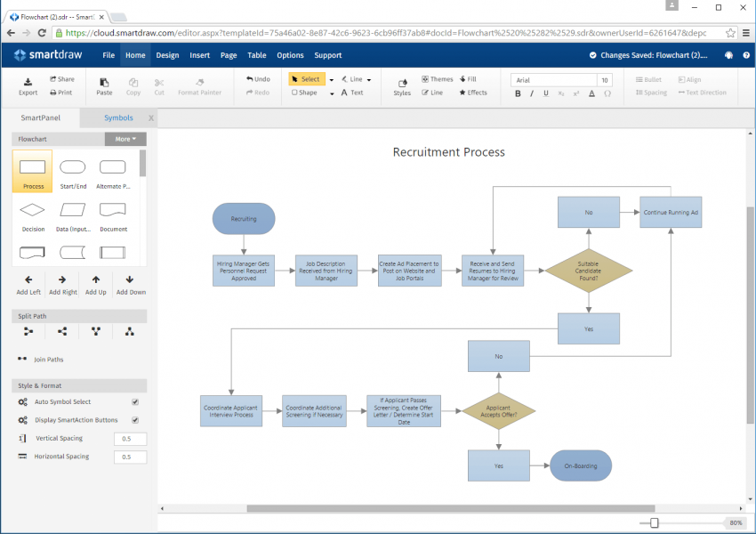756x534 pixels.
Task: Disable Display SmartAction Buttons
Action: point(135,419)
